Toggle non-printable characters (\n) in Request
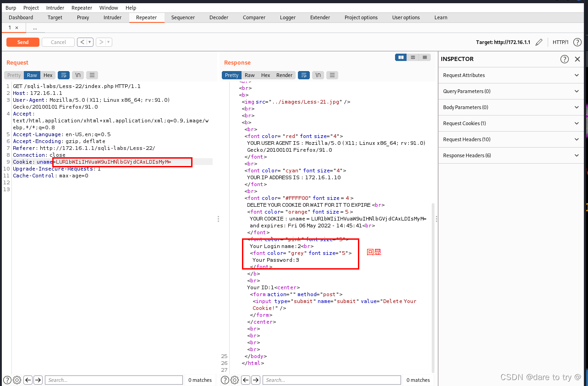Viewport: 588px width, 386px height. 78,75
